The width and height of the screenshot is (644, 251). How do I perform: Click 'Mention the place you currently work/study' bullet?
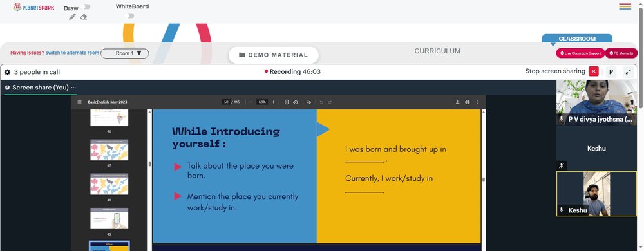point(243,202)
